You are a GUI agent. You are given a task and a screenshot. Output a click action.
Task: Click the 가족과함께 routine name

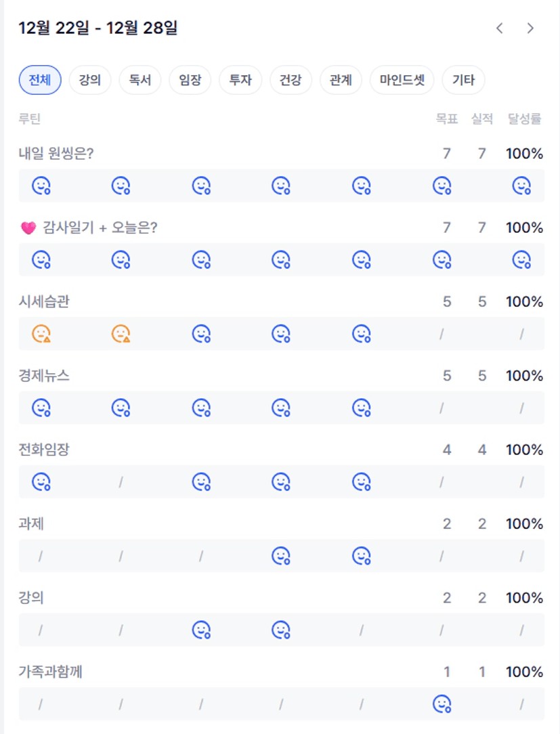[x=51, y=672]
